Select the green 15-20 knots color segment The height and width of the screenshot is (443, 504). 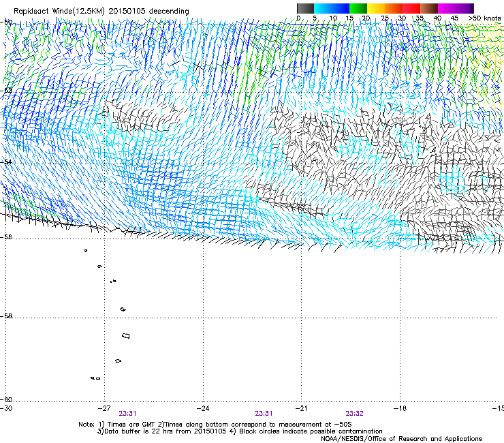coord(358,8)
